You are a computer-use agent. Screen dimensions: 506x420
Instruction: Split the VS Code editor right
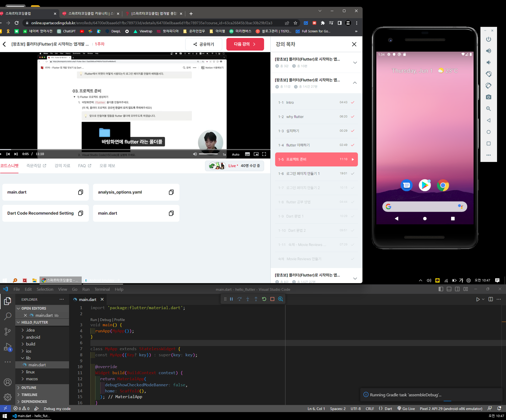coord(491,299)
